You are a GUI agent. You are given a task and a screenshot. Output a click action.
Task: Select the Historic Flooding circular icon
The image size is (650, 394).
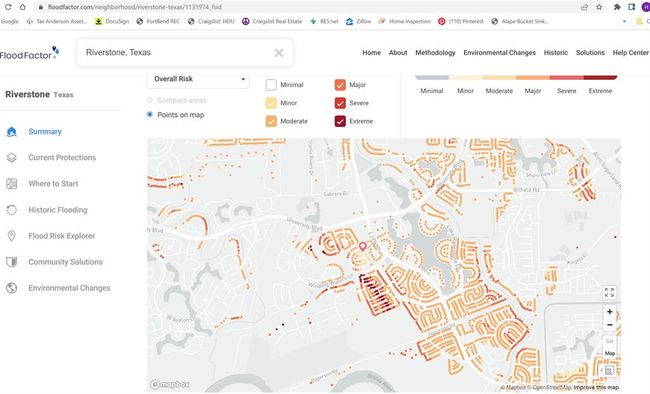point(12,210)
